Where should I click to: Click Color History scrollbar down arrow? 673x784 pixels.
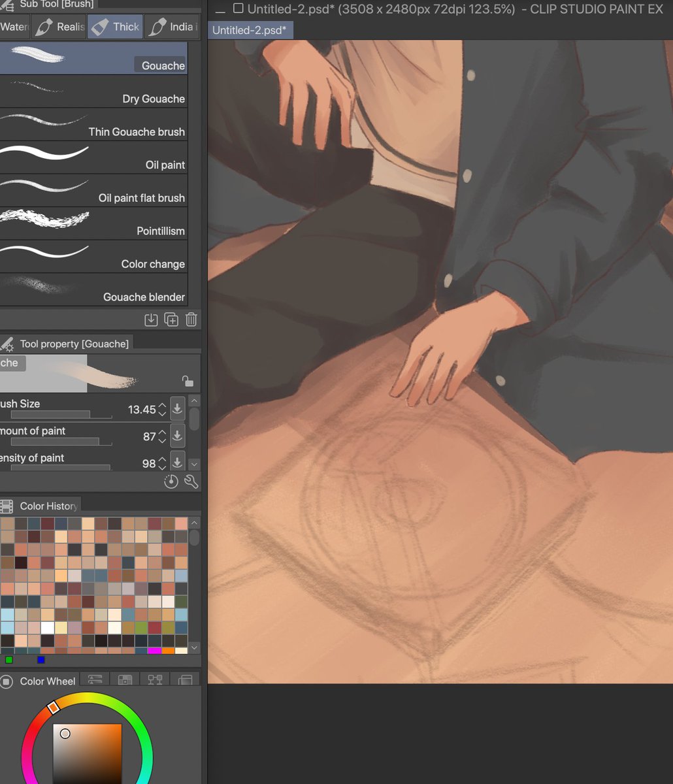point(194,647)
